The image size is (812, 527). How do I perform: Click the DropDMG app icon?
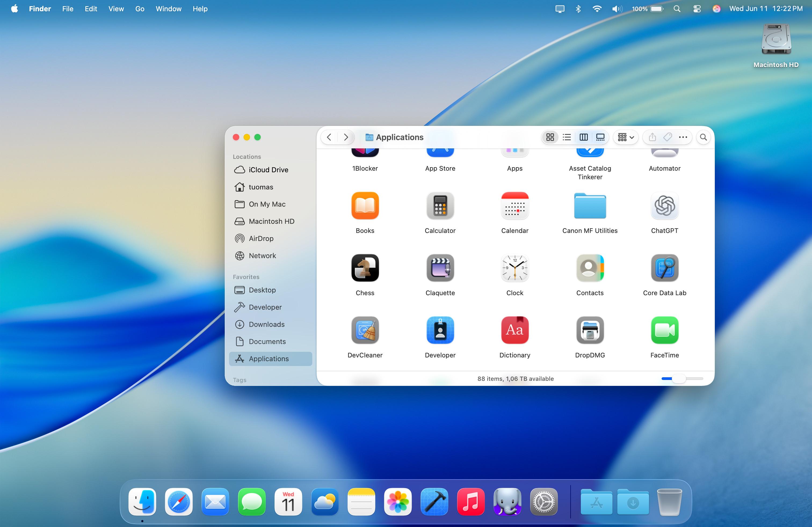[x=590, y=330]
